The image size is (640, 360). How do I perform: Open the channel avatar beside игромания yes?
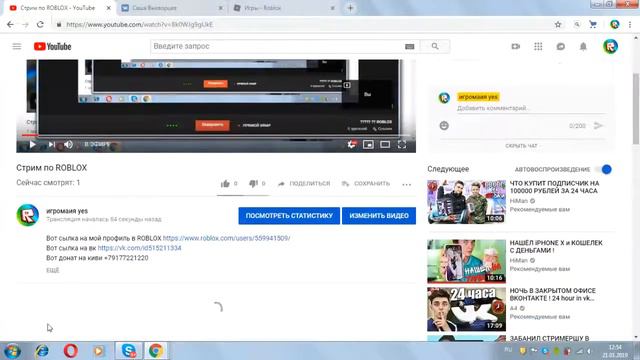[x=28, y=215]
